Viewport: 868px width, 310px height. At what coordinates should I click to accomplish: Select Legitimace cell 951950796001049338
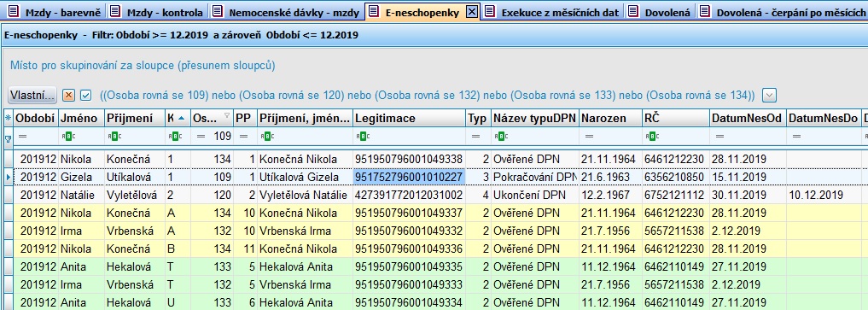409,160
